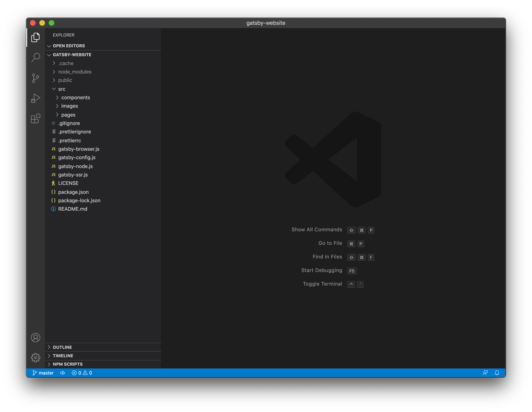The height and width of the screenshot is (412, 532).
Task: Collapse the OPEN EDITORS section
Action: pos(103,46)
